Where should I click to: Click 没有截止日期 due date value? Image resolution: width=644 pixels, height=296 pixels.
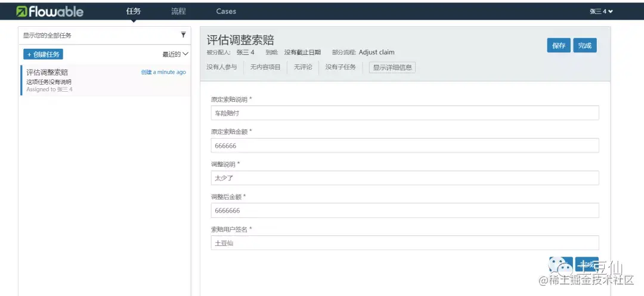point(303,52)
